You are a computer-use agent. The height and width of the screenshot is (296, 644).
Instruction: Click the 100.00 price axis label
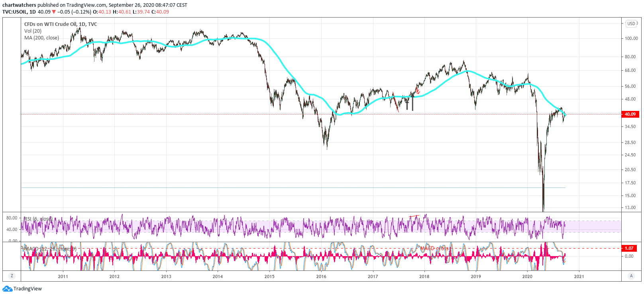point(631,39)
